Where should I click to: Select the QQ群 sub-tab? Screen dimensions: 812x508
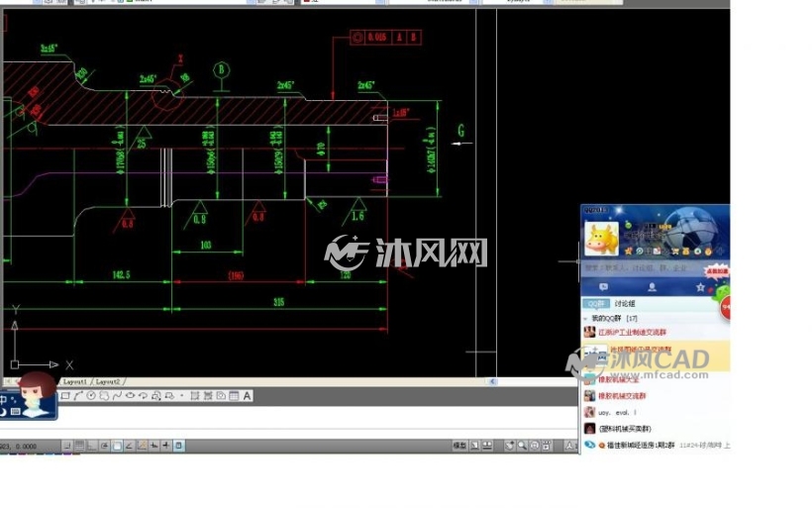coord(596,303)
